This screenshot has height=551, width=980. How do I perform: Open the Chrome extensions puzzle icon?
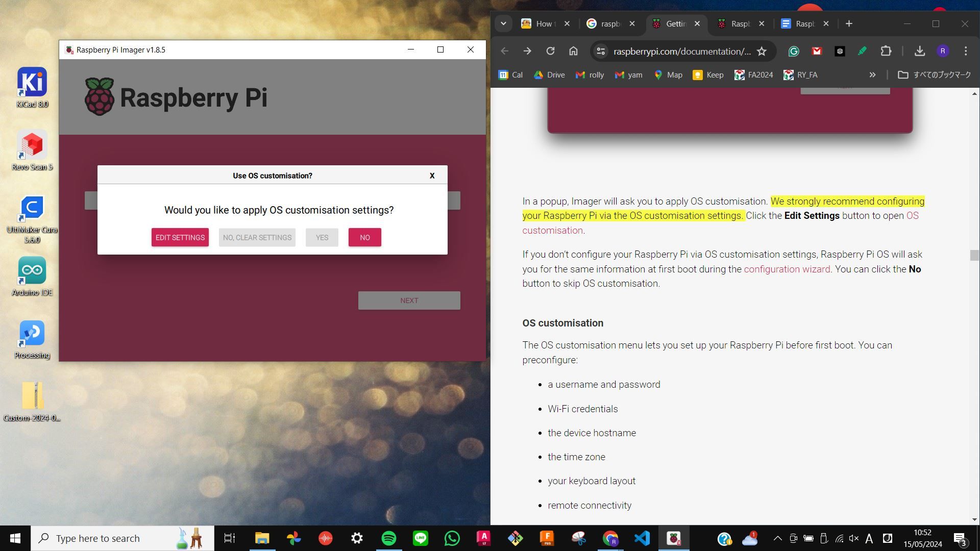coord(886,51)
